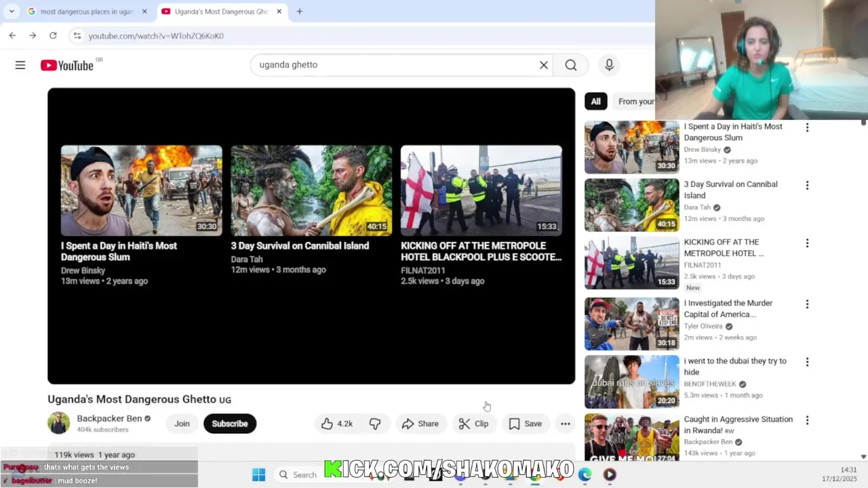This screenshot has width=868, height=488.
Task: Play end-screen Haiti's Most Dangerous Slum thumbnail
Action: point(141,190)
